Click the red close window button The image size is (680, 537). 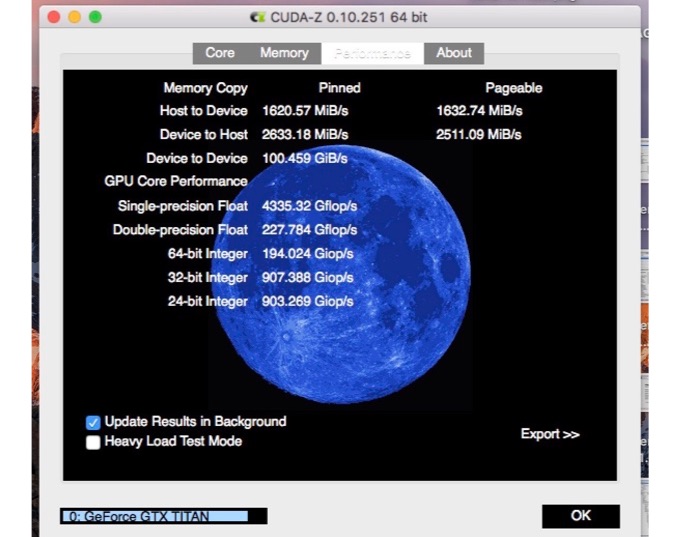point(52,17)
